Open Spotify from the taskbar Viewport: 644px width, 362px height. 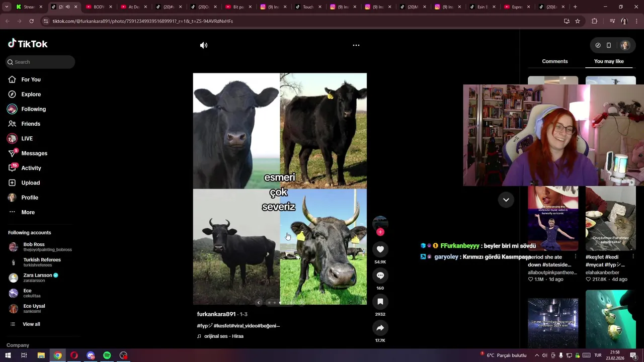pos(107,355)
